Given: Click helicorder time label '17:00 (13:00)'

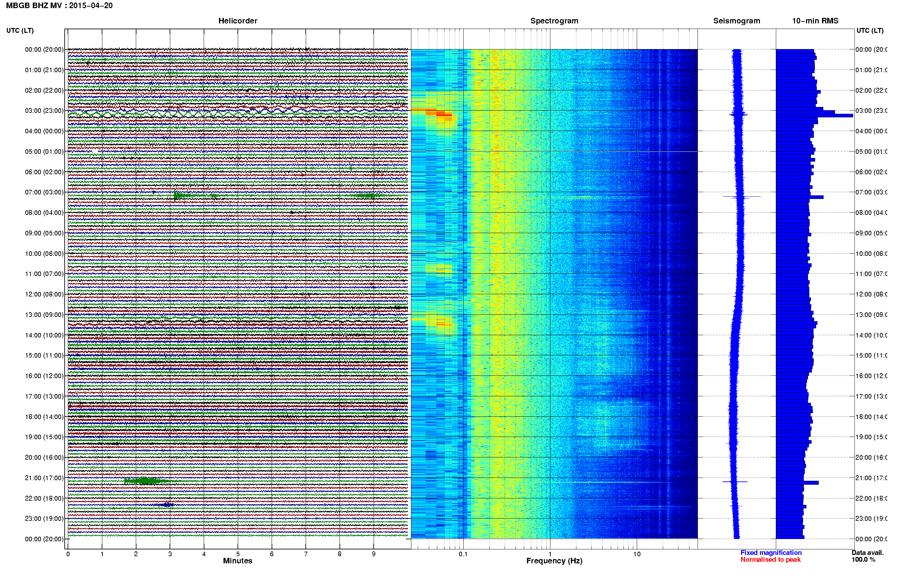Looking at the screenshot, I should click(x=44, y=396).
